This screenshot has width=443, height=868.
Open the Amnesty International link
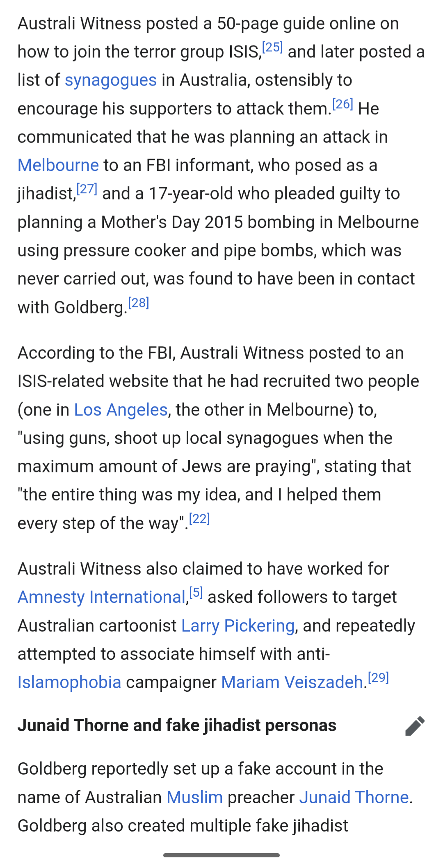[x=102, y=597]
